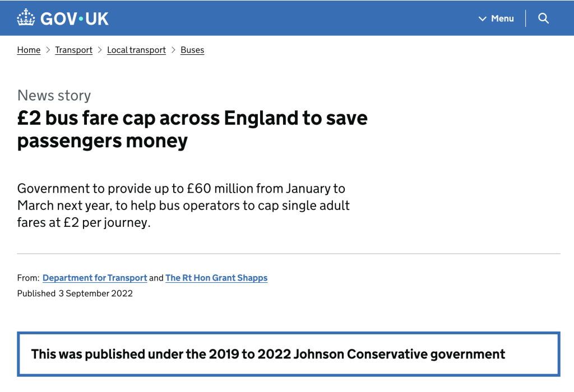Navigate to Local transport breadcrumb
The height and width of the screenshot is (392, 574).
[137, 50]
